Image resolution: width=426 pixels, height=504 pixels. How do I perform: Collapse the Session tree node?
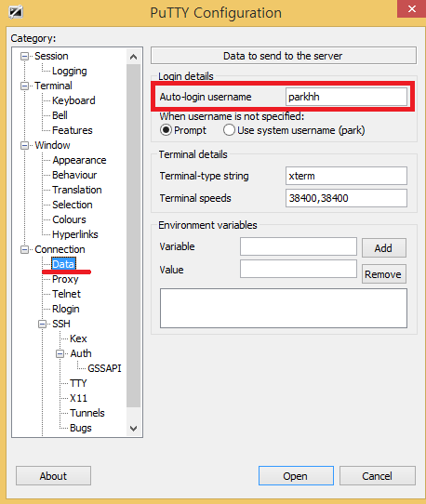click(24, 56)
